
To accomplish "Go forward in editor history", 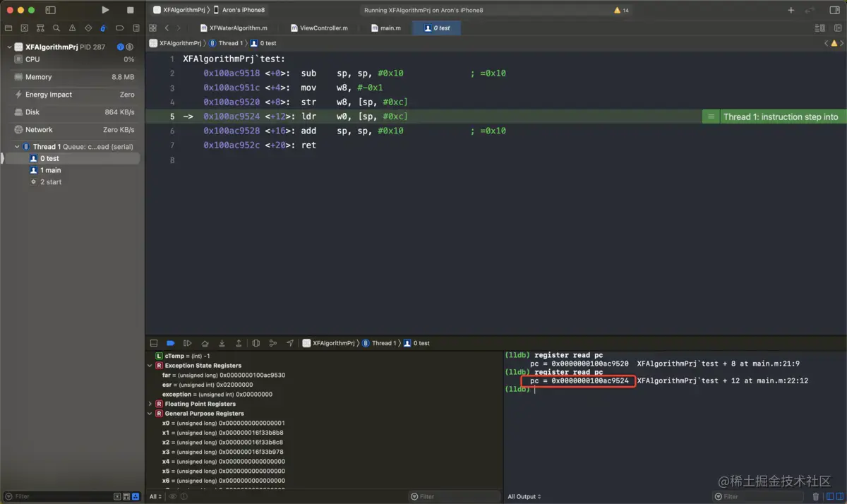I will pyautogui.click(x=179, y=28).
